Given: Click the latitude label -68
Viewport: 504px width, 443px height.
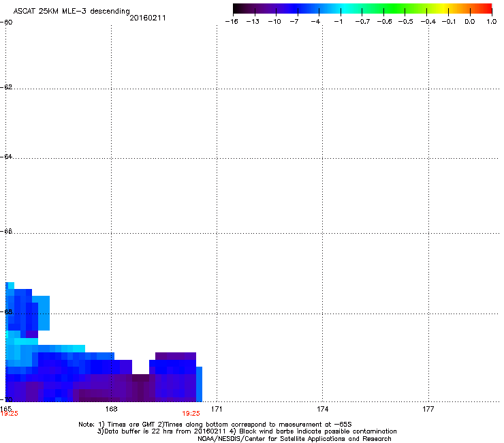Looking at the screenshot, I should [x=6, y=311].
